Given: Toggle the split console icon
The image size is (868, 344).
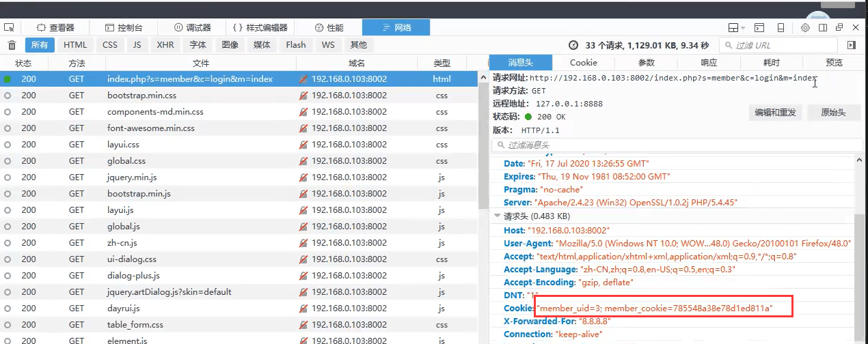Looking at the screenshot, I should [759, 28].
